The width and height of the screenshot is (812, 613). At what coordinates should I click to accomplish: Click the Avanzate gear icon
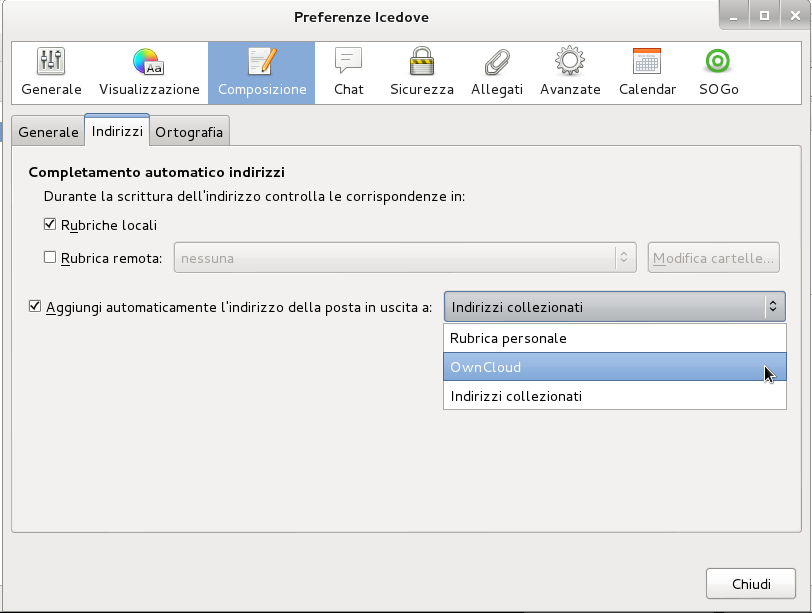(570, 70)
